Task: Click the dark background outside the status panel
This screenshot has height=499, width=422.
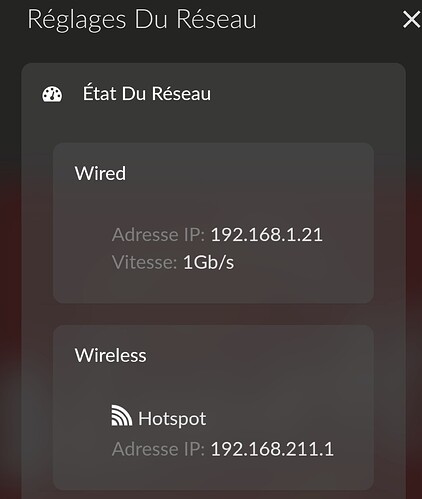Action: tap(10, 267)
